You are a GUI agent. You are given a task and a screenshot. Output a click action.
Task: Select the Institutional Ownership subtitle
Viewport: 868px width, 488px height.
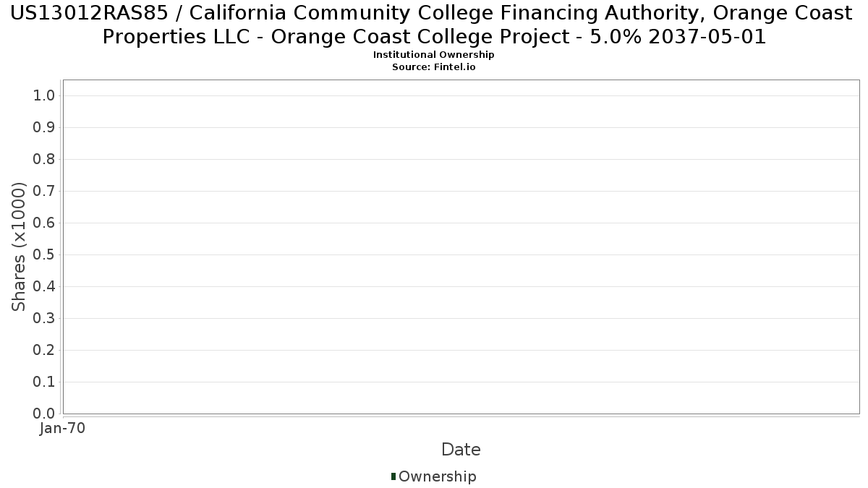tap(433, 55)
